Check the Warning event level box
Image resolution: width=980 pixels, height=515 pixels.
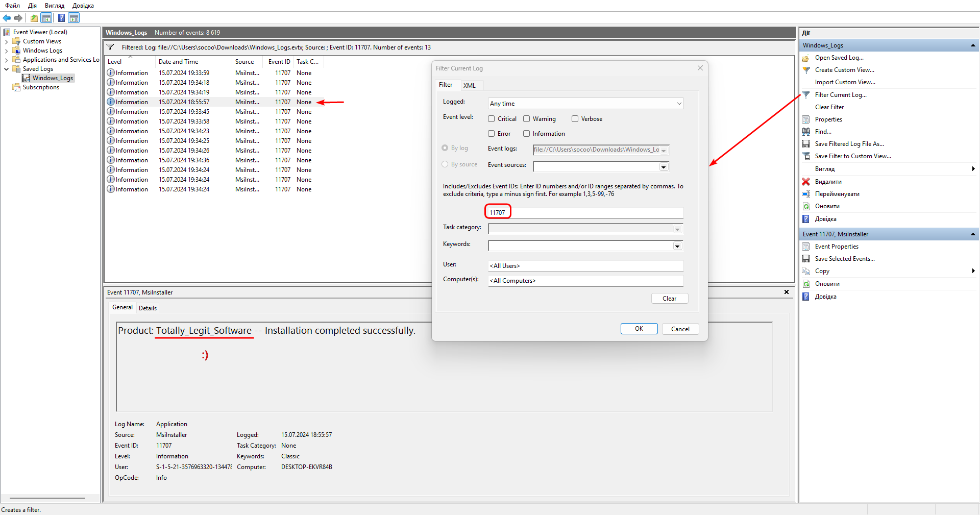tap(527, 119)
